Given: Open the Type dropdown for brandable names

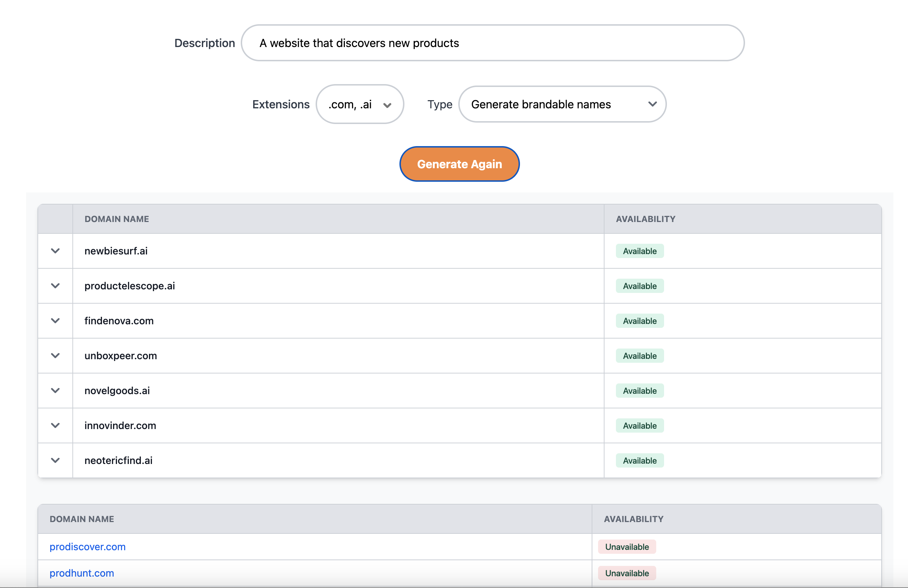Looking at the screenshot, I should (x=562, y=104).
